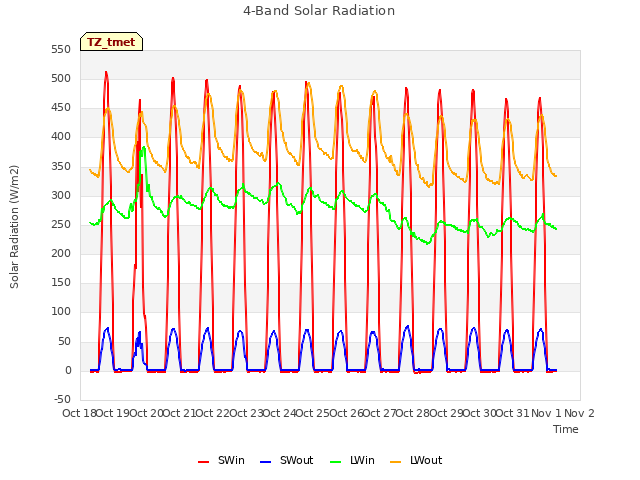Viewport: 640px width, 480px height.
Task: Click the chart title 4-Band Solar Radiation
Action: (x=319, y=11)
